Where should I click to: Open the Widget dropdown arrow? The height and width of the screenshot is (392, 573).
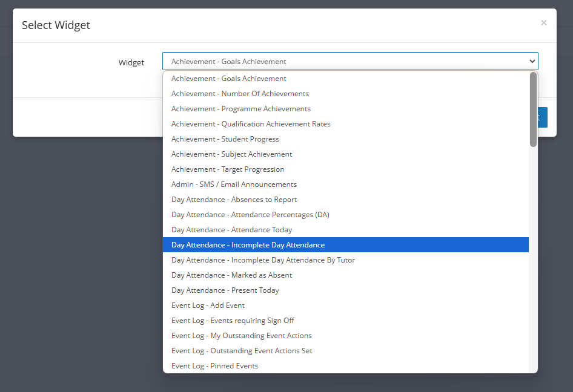pos(532,61)
